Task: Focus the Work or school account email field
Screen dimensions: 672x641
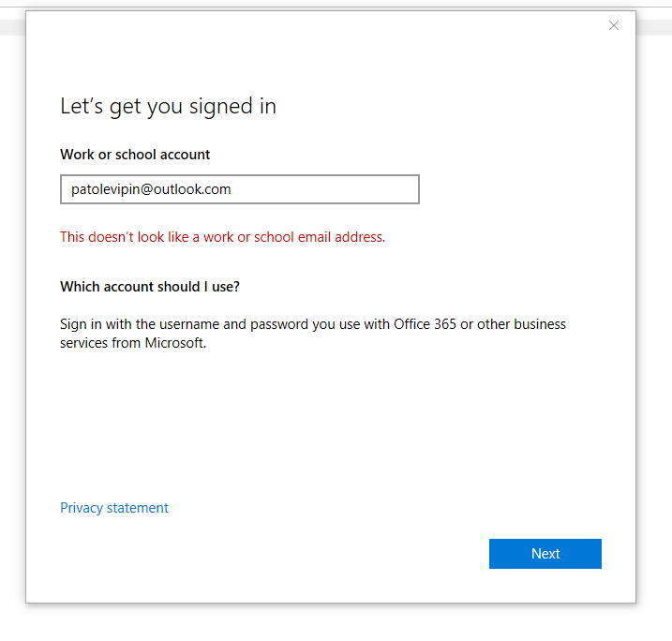Action: (x=240, y=189)
